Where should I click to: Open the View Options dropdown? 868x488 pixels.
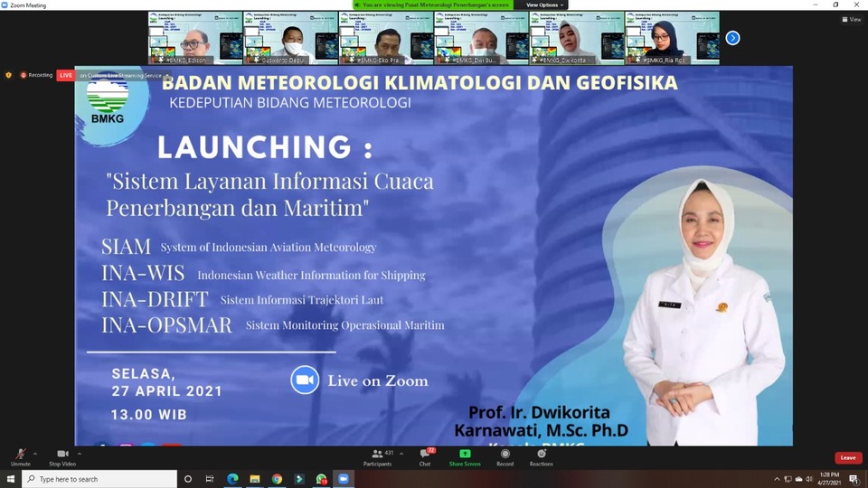pyautogui.click(x=544, y=5)
